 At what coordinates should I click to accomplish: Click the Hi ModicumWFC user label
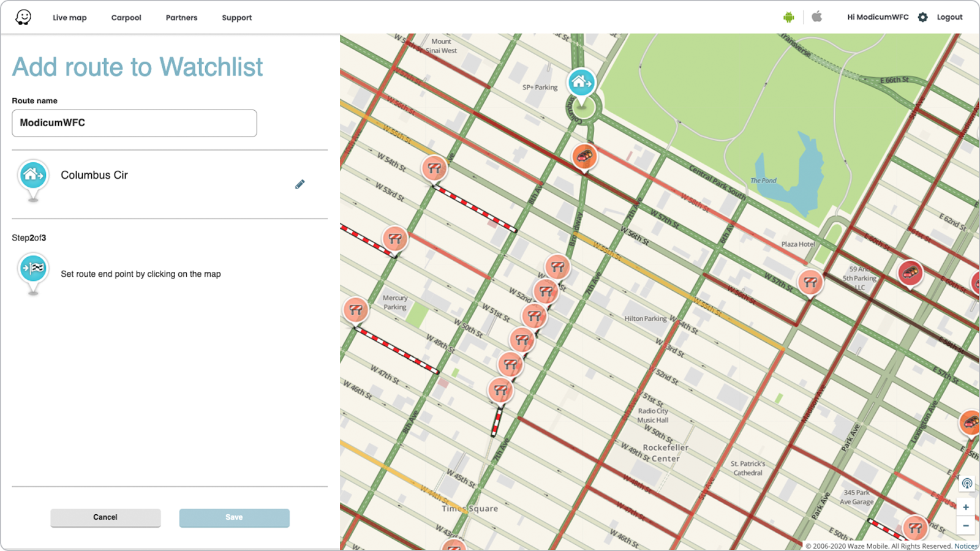click(877, 17)
